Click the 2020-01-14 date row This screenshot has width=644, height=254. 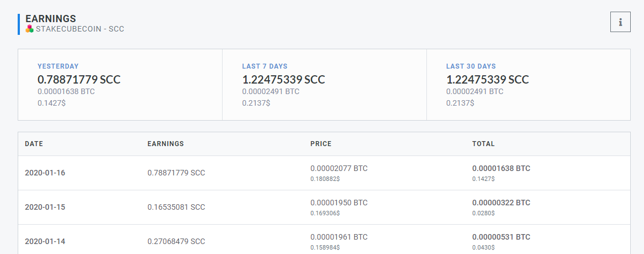[x=324, y=239]
